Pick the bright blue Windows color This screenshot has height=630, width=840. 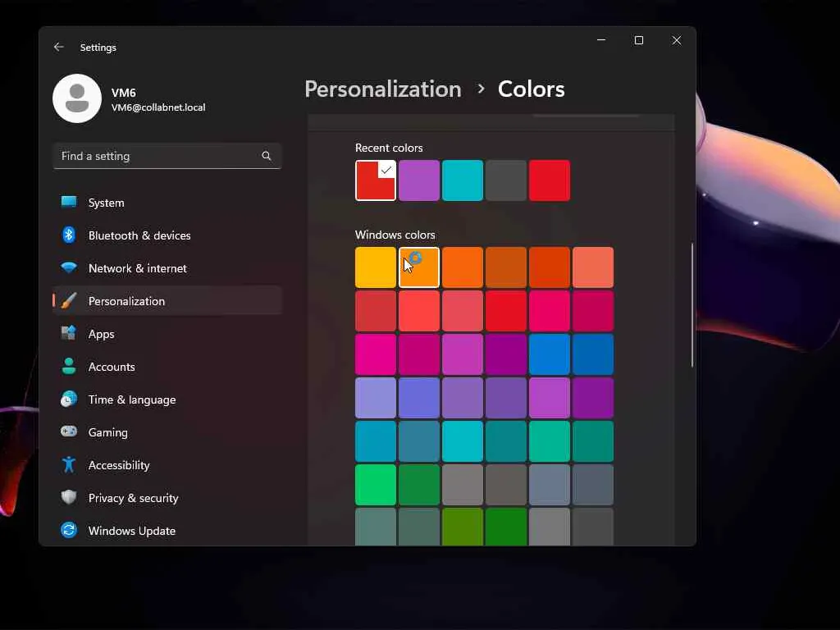[549, 354]
